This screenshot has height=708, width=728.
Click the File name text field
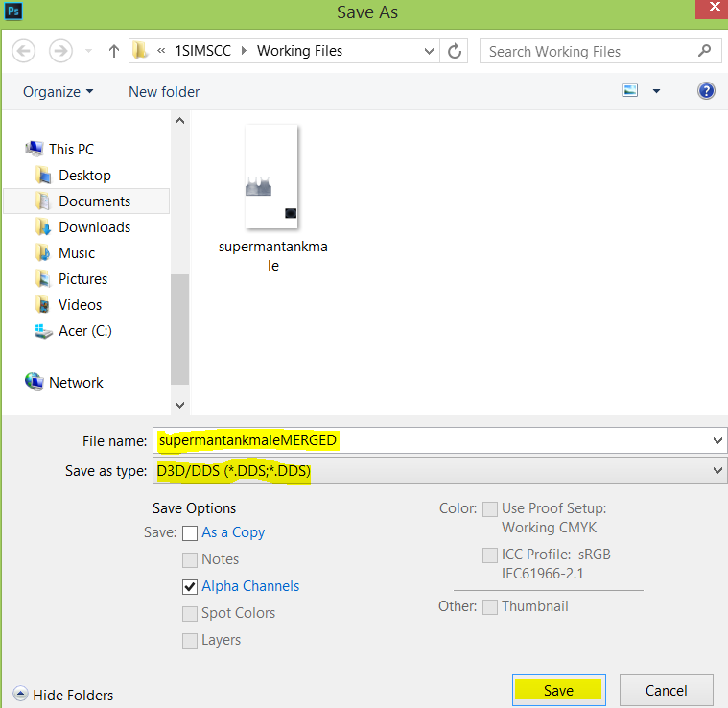tap(431, 440)
